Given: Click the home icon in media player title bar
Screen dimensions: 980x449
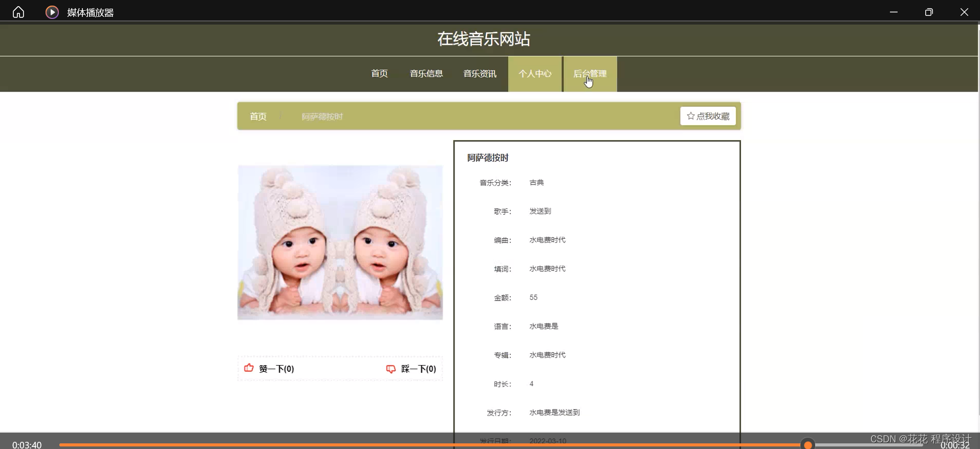Looking at the screenshot, I should point(18,12).
